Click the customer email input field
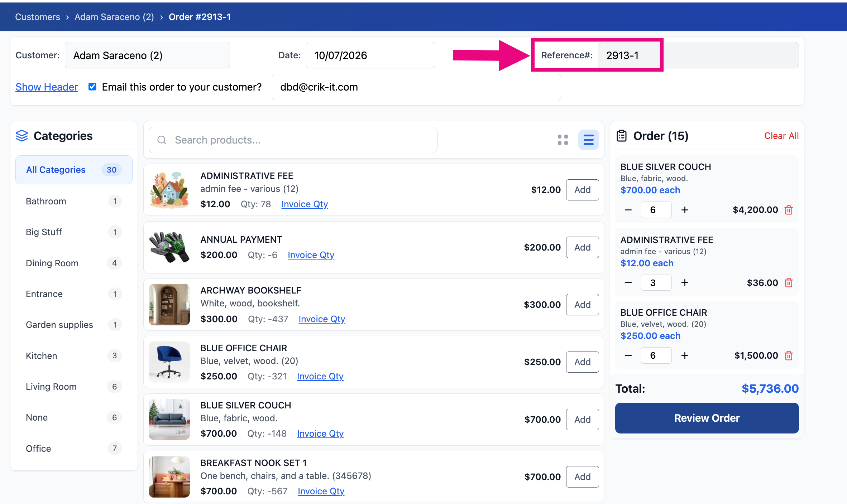 coord(416,87)
